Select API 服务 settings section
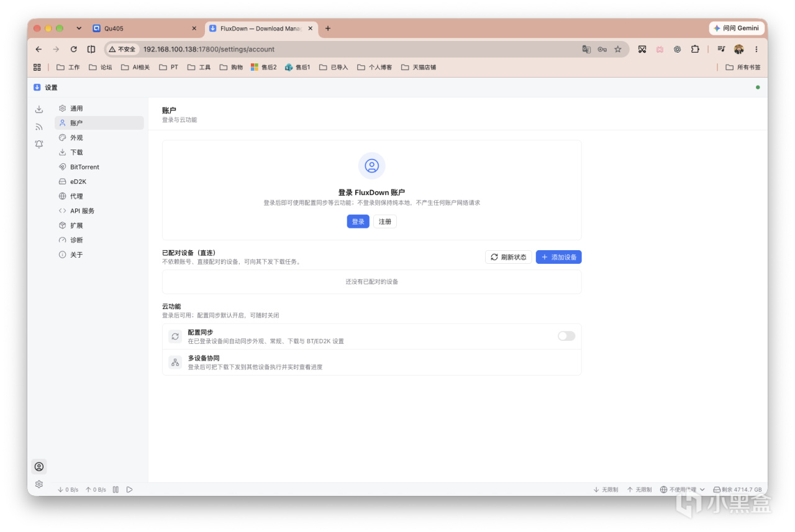Viewport: 795px width, 532px height. (x=99, y=211)
